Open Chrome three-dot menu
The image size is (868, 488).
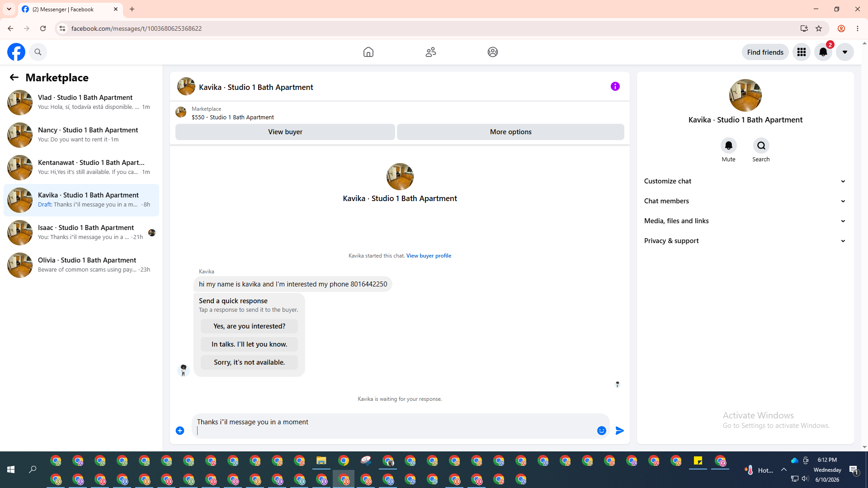coord(858,28)
